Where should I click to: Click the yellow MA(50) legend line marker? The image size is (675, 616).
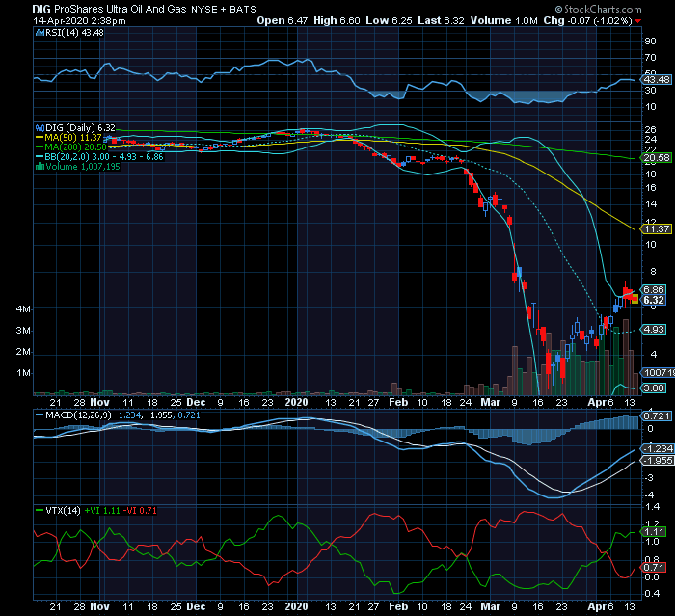click(40, 138)
